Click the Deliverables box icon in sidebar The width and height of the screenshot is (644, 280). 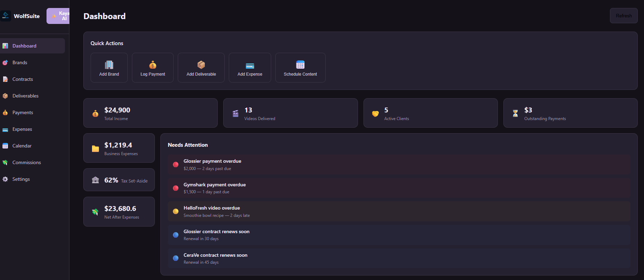(5, 96)
